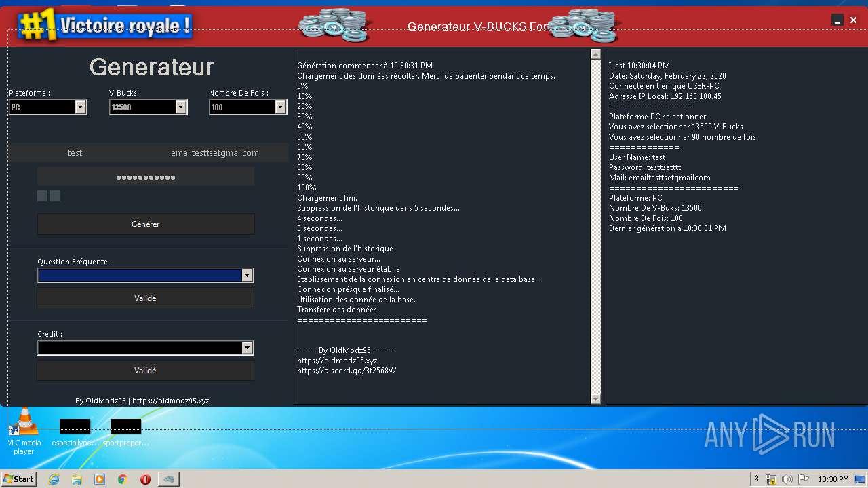868x488 pixels.
Task: Click 'Password: testtsetttt' info line
Action: coord(645,167)
